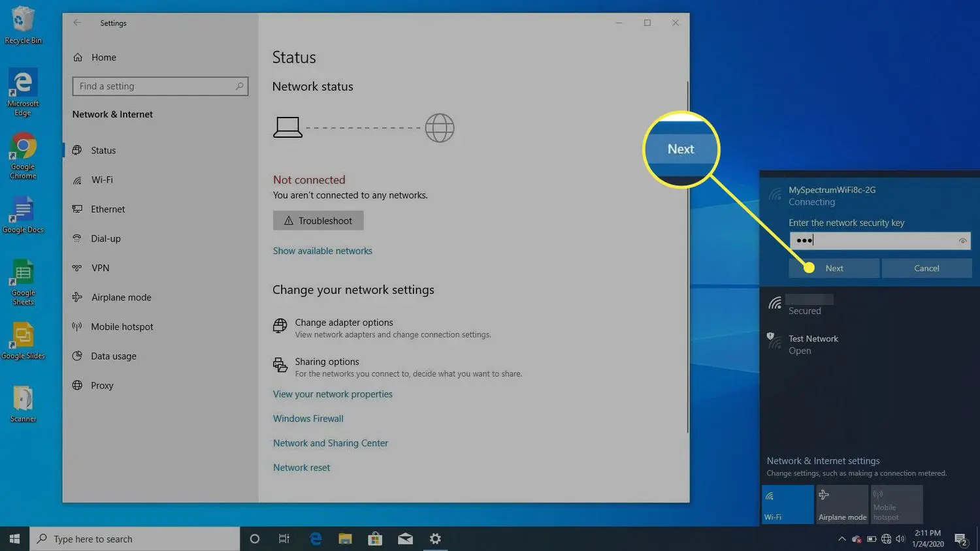This screenshot has width=980, height=551.
Task: Open Cortana from the taskbar
Action: [x=255, y=539]
